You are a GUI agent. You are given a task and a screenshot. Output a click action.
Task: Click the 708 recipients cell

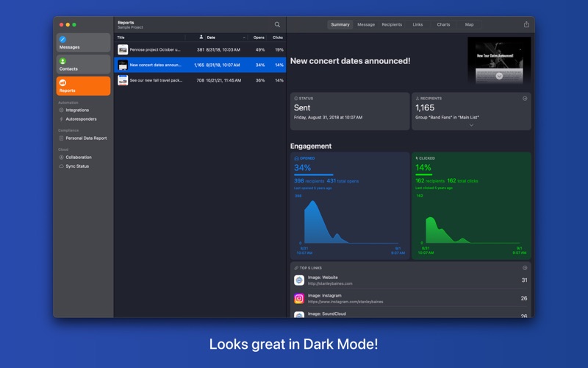[x=200, y=80]
